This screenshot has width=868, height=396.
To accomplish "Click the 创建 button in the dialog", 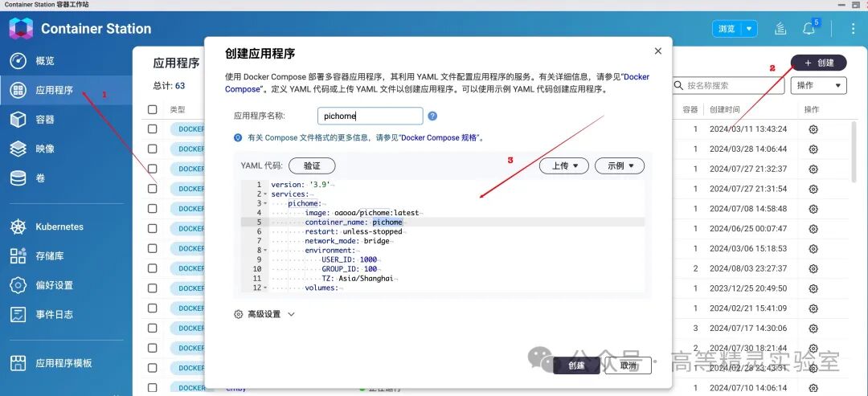I will [x=576, y=365].
